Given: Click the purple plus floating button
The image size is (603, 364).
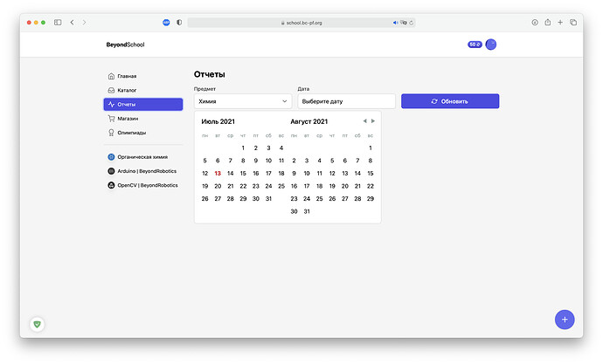Looking at the screenshot, I should (565, 319).
